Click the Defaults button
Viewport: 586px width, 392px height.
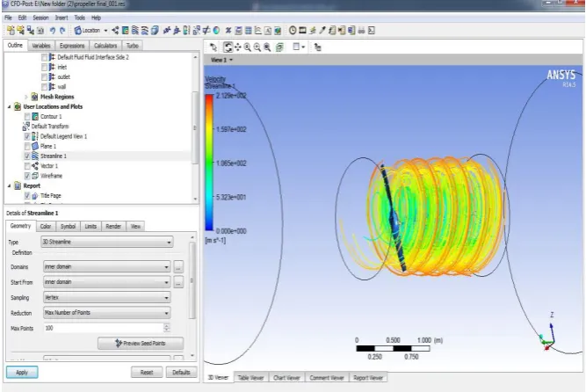pyautogui.click(x=181, y=372)
